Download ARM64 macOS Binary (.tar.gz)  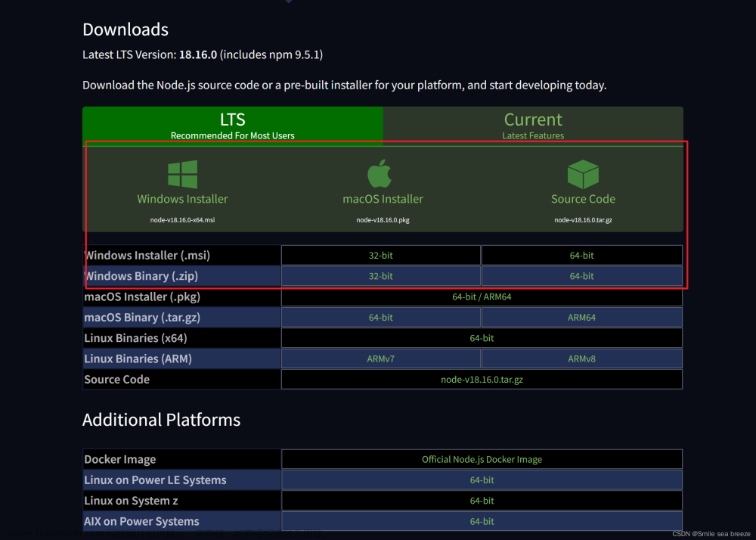click(582, 318)
